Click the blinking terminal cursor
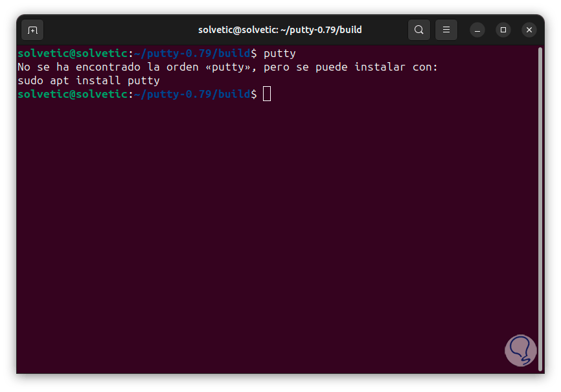Screen dimensions: 561x392 266,94
